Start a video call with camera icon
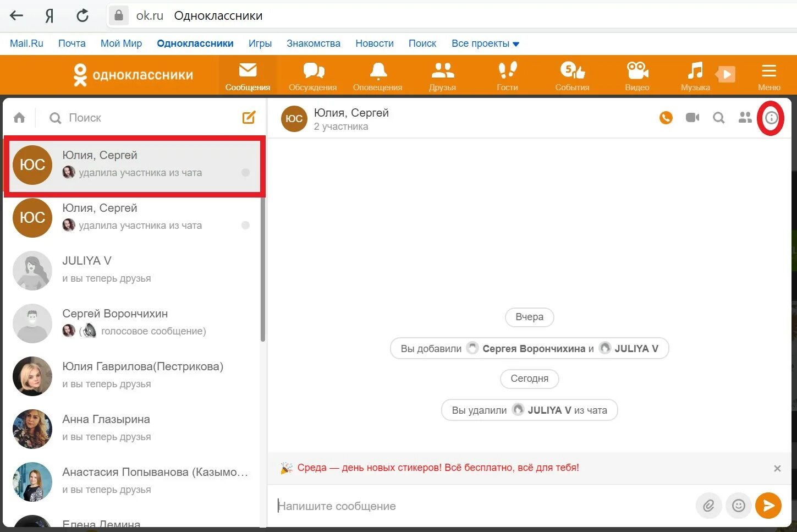 click(692, 118)
